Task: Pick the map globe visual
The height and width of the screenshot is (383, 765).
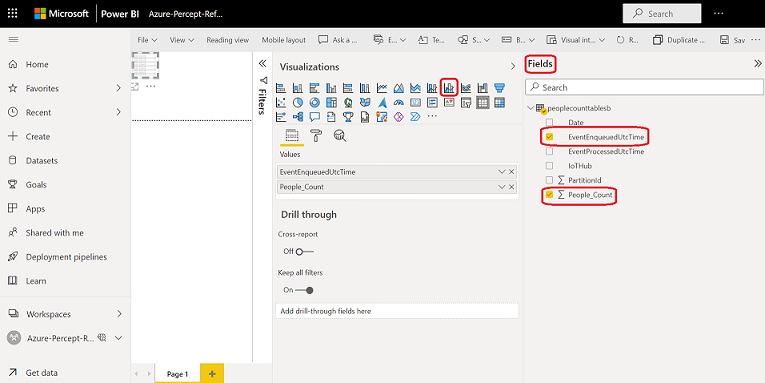Action: pyautogui.click(x=348, y=102)
